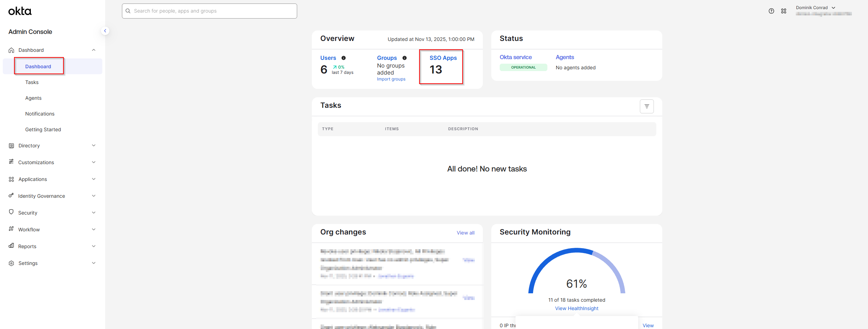This screenshot has width=868, height=329.
Task: Go to Getting Started page
Action: 43,129
